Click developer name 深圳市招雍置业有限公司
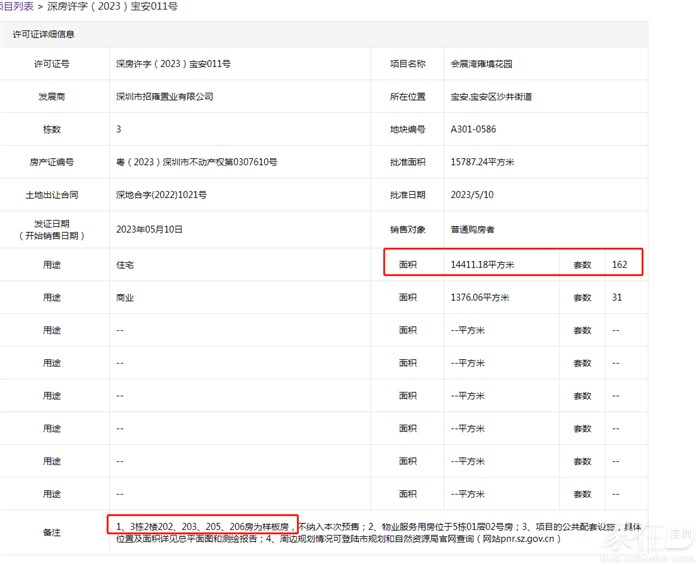 (x=165, y=97)
